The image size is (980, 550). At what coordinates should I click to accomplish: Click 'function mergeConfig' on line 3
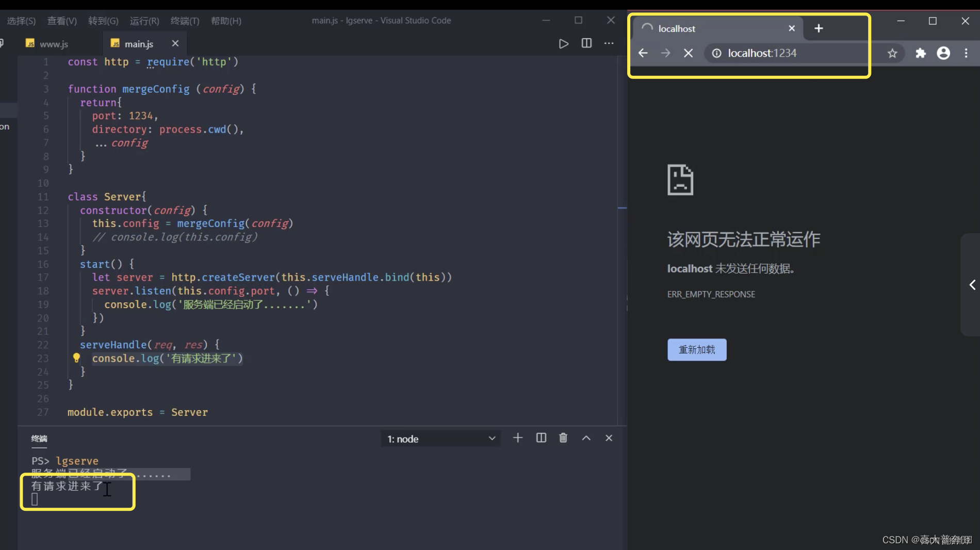tap(128, 89)
